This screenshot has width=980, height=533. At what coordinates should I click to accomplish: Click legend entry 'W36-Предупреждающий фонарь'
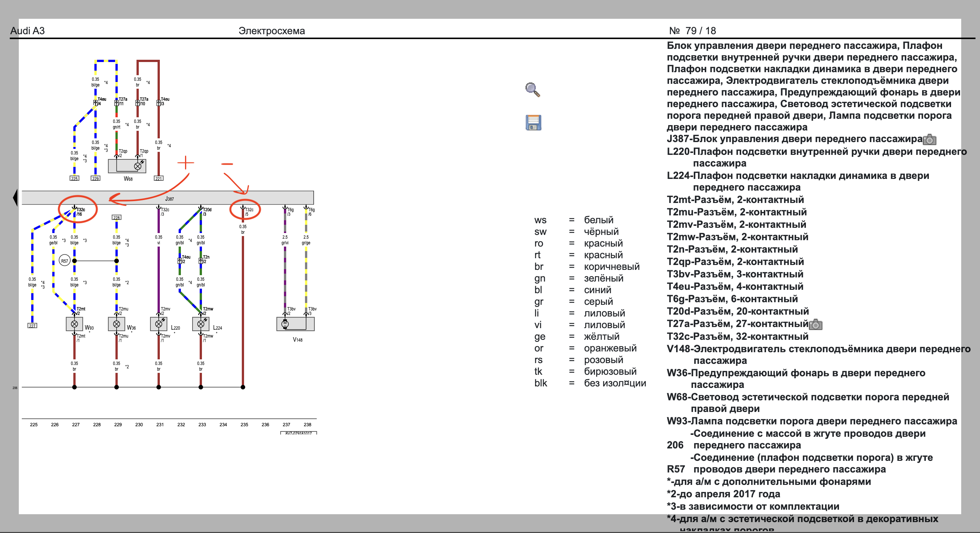796,379
